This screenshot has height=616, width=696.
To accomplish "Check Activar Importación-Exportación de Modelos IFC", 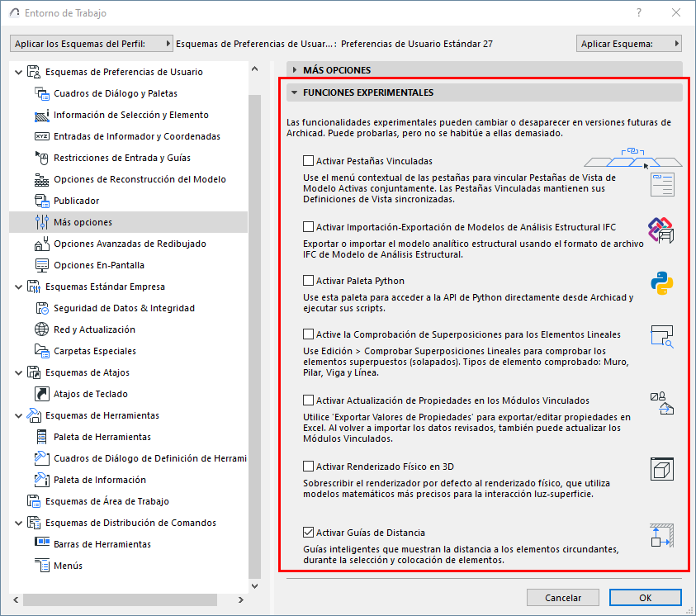I will pos(308,227).
